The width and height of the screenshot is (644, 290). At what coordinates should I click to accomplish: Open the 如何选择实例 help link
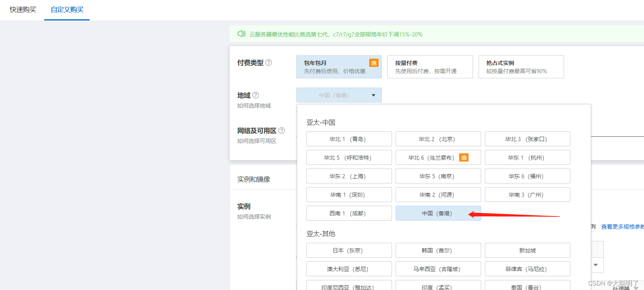254,217
